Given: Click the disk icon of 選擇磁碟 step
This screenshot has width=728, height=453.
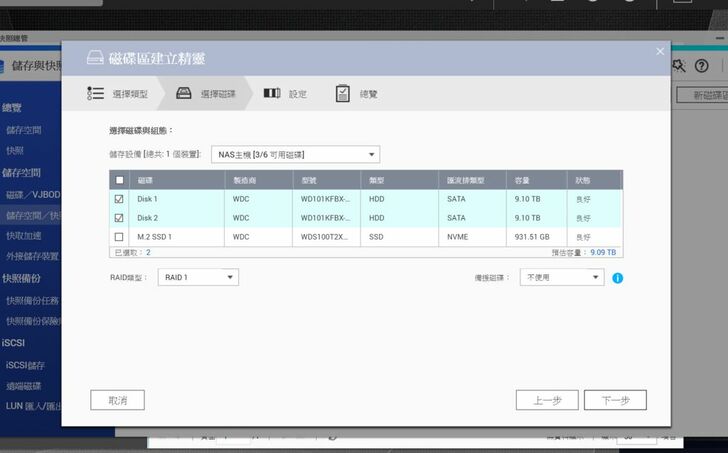Looking at the screenshot, I should click(x=184, y=93).
